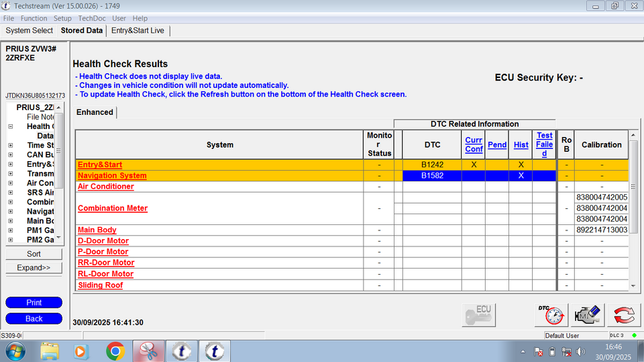Open Windows Explorer folder in taskbar

point(50,351)
